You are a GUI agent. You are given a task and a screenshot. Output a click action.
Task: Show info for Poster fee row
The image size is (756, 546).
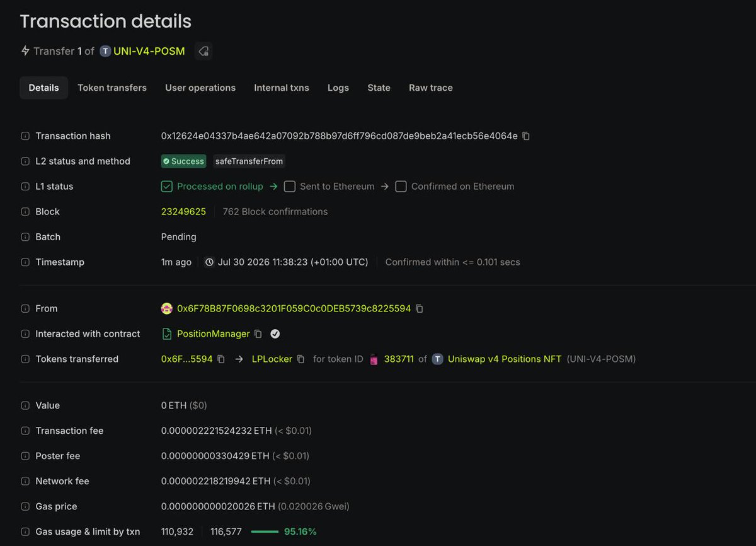pyautogui.click(x=25, y=456)
